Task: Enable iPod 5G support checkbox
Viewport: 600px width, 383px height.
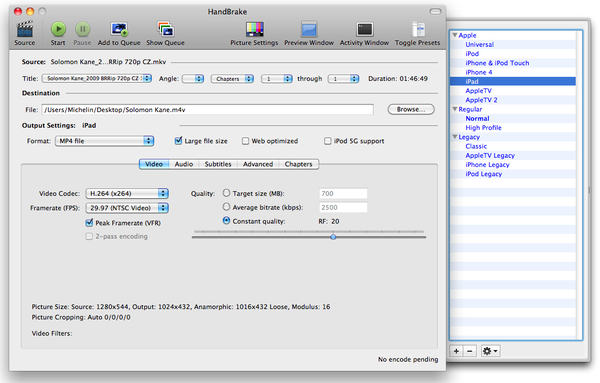Action: pos(328,141)
